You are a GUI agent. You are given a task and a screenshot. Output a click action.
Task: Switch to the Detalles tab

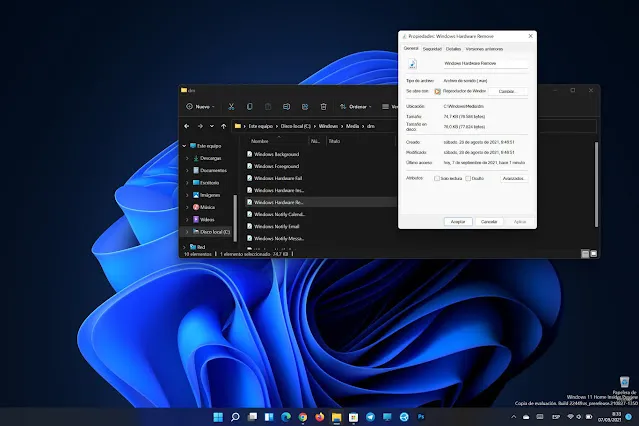point(453,49)
